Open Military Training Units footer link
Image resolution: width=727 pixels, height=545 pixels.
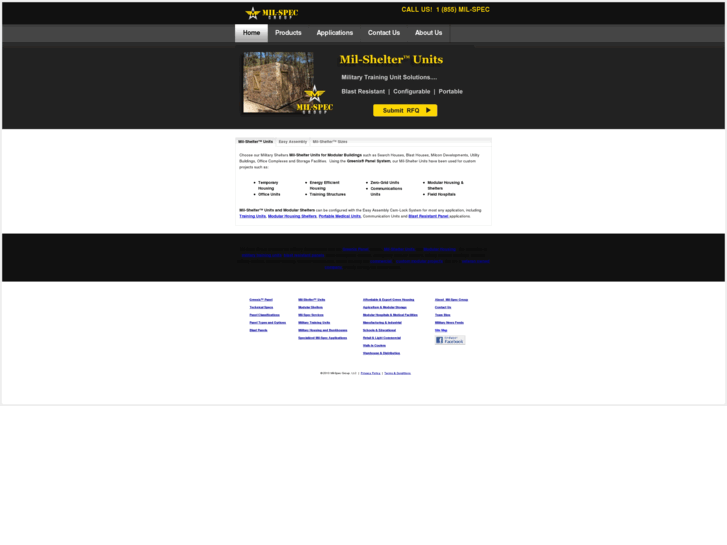314,322
